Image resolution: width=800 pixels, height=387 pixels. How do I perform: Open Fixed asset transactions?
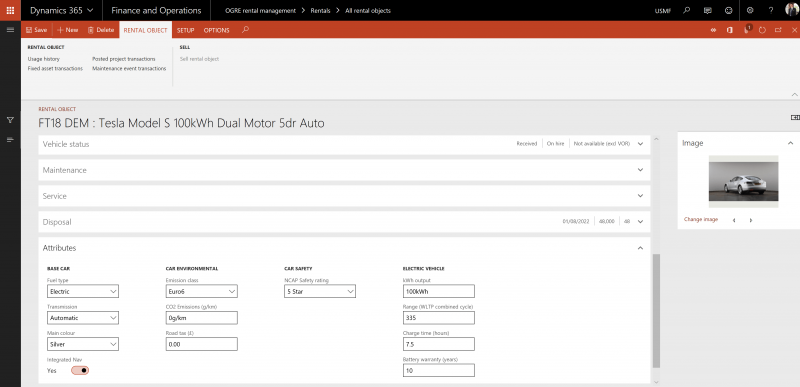pyautogui.click(x=55, y=68)
